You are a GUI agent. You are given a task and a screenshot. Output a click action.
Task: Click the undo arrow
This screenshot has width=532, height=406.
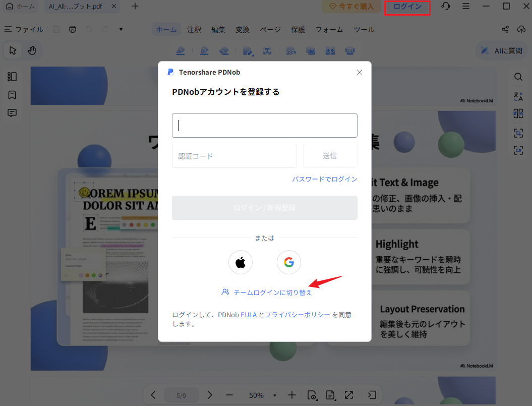(89, 30)
